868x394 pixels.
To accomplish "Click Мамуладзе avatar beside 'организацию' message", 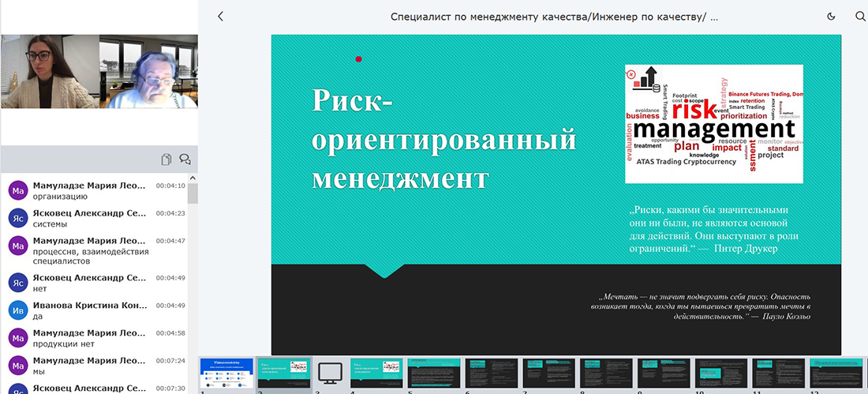I will pyautogui.click(x=18, y=191).
